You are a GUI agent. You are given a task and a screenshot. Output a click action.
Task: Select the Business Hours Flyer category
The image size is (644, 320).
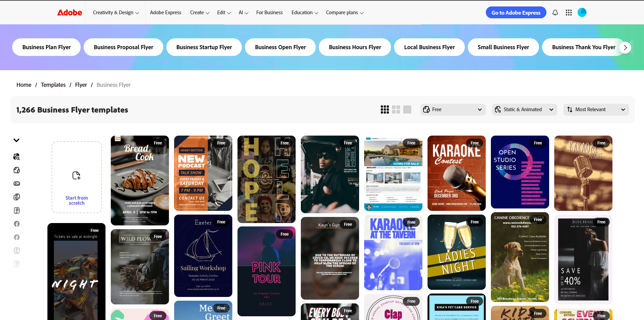(355, 47)
